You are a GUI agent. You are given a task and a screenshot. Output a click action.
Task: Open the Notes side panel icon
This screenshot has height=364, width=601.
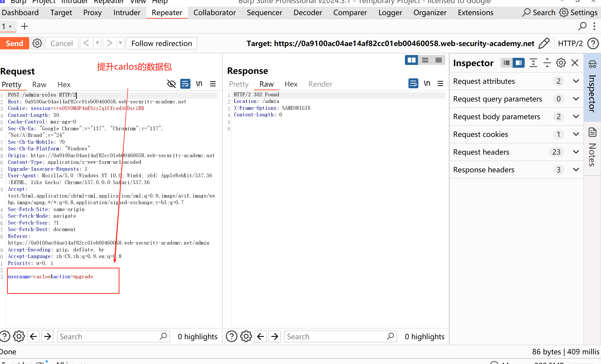(592, 132)
